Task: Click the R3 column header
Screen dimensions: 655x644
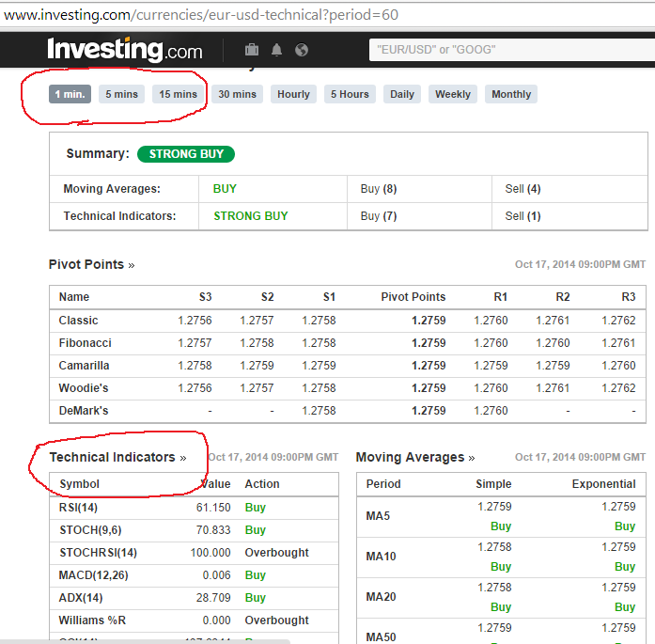Action: pos(629,297)
